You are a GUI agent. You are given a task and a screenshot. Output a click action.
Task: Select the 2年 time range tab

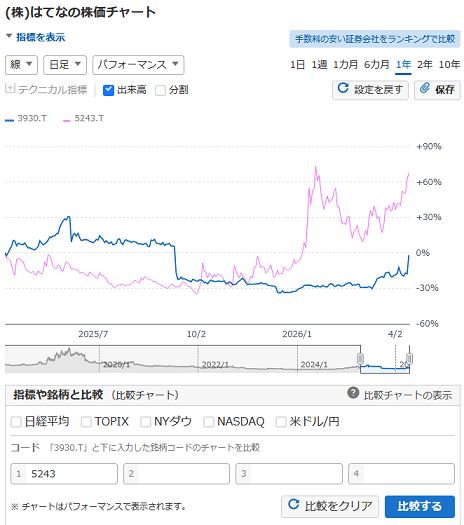424,65
